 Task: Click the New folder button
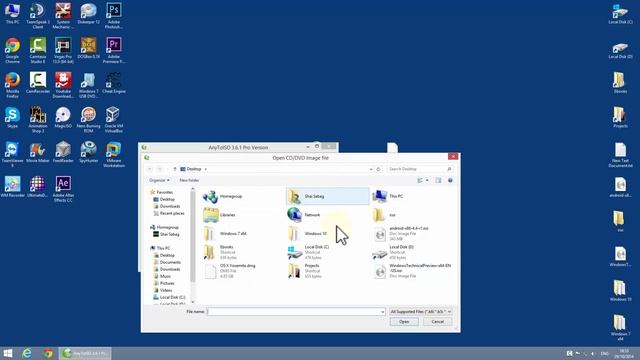pos(189,180)
